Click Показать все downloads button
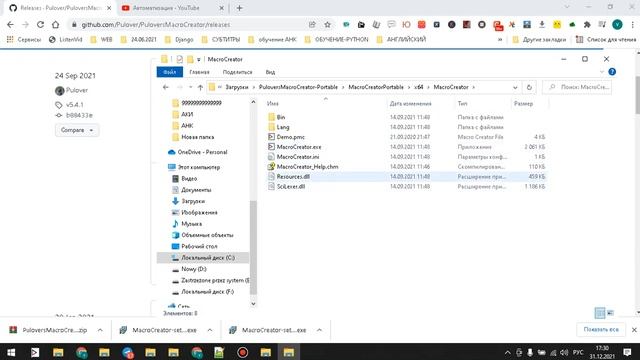 pos(601,329)
